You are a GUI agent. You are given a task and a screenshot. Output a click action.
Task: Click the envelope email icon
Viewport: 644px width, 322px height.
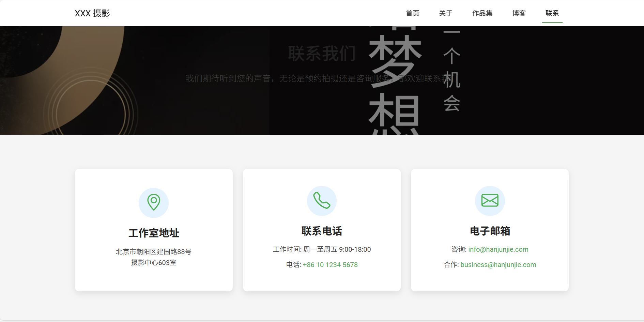[490, 201]
